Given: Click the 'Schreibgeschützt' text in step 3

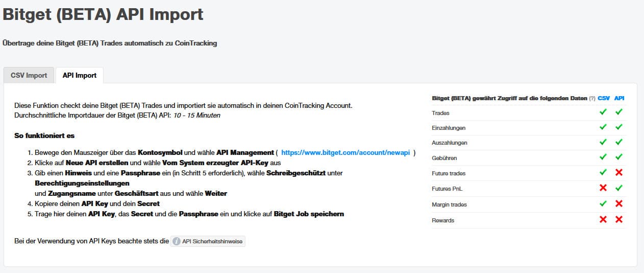Looking at the screenshot, I should click(x=297, y=173).
